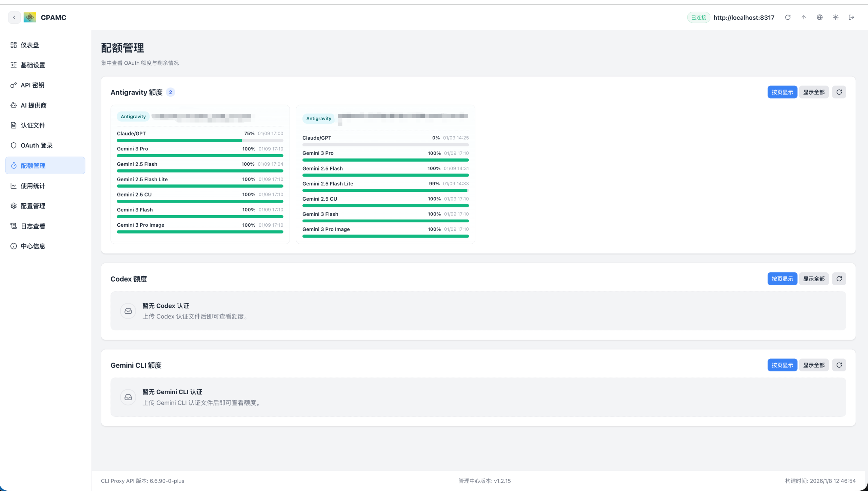Viewport: 868px width, 491px height.
Task: Open the API 密钥 section
Action: pyautogui.click(x=32, y=85)
